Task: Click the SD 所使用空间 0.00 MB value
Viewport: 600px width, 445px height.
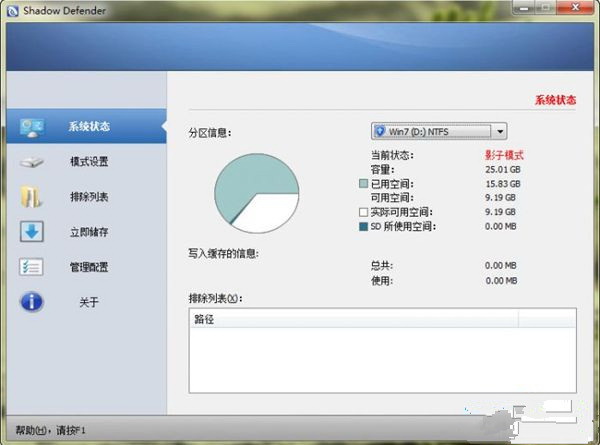Action: tap(501, 227)
